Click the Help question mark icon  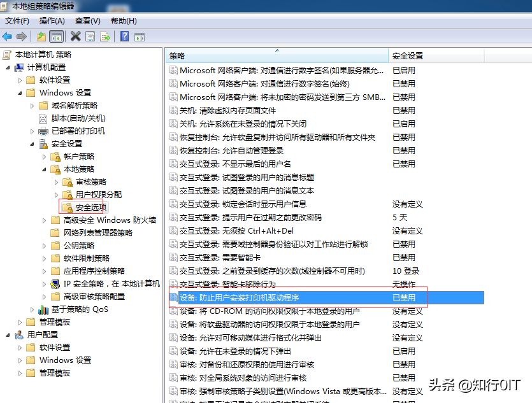pos(124,36)
